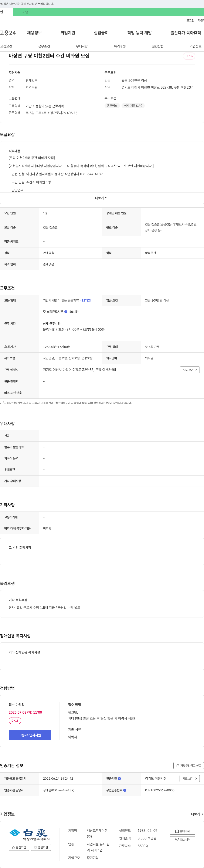The width and height of the screenshot is (204, 868).
Task: Click the job title 마장면 쿠팡 이천2센터 주간 미화원 모집
Action: 49,56
